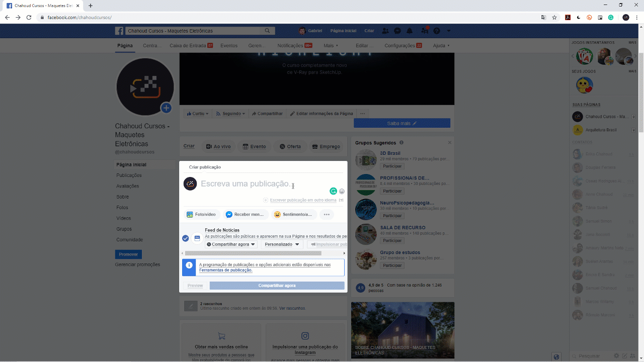Open more post options (three dots) in composer
The image size is (644, 362).
point(327,215)
